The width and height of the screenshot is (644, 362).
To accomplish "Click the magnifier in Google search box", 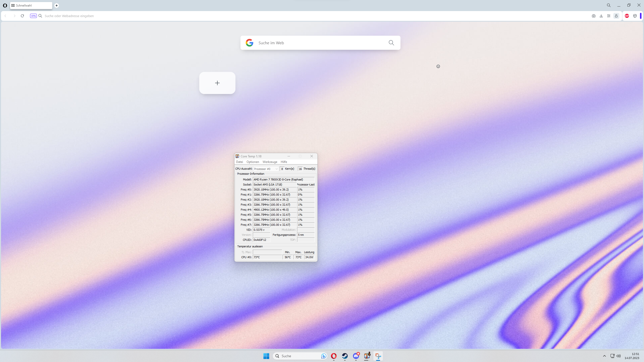I will point(391,43).
